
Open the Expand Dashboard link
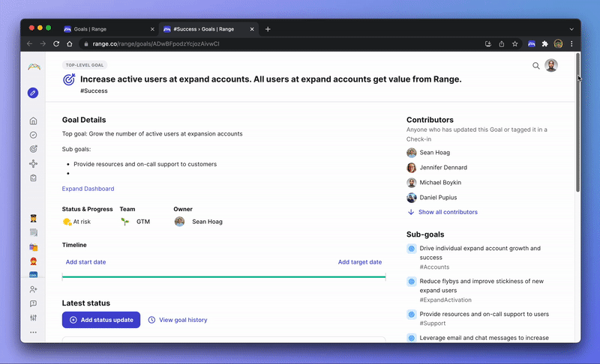[x=88, y=189]
